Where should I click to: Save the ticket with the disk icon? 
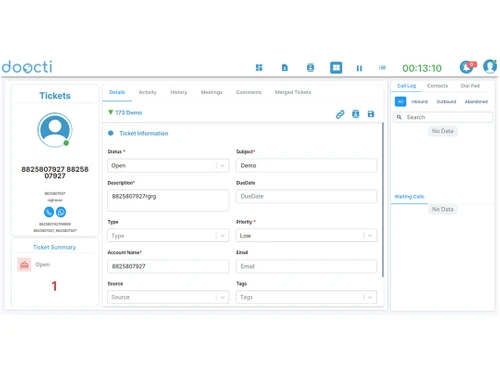(x=371, y=114)
